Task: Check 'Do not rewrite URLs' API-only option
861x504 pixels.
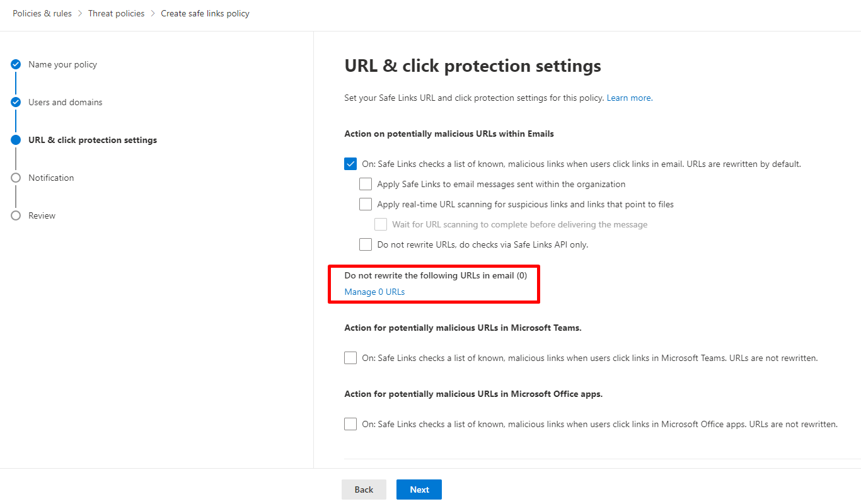Action: click(366, 244)
